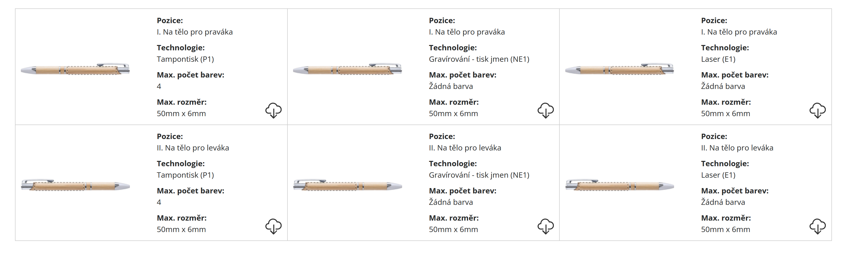
Task: Download template for left-hander Gravírování (NE1)
Action: tap(545, 226)
